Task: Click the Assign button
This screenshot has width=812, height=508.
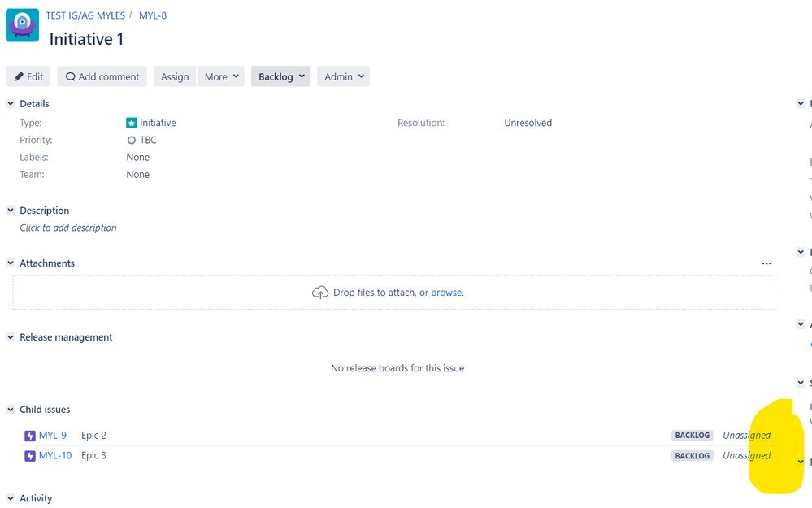Action: 174,76
